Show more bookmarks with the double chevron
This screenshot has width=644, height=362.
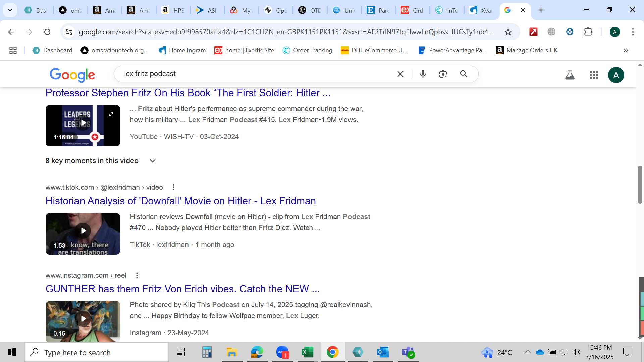click(x=626, y=50)
